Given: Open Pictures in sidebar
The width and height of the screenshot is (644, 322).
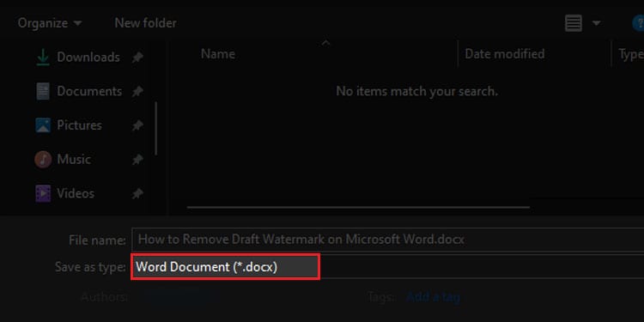Looking at the screenshot, I should pyautogui.click(x=79, y=125).
